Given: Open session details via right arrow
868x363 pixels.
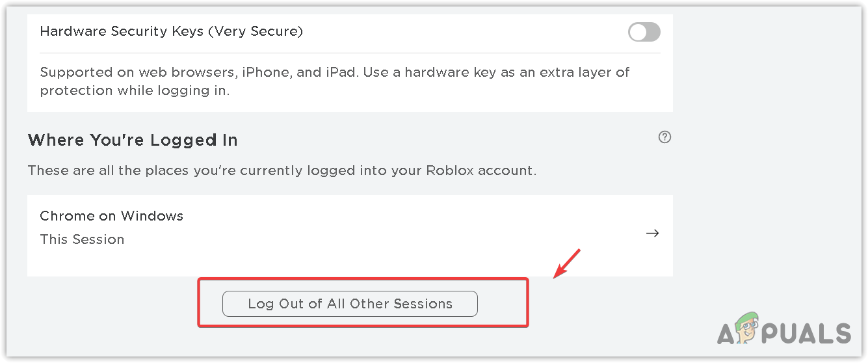Looking at the screenshot, I should [652, 233].
